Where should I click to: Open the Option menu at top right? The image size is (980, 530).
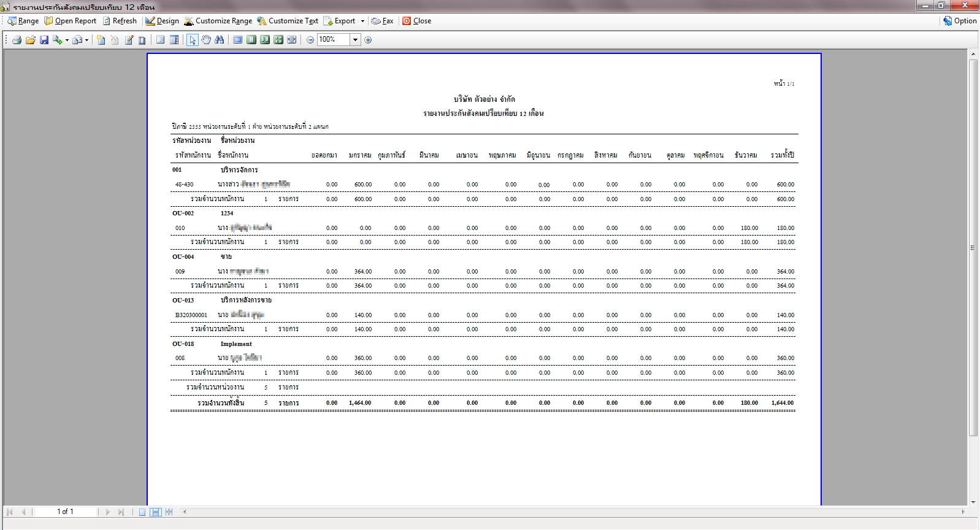click(960, 21)
